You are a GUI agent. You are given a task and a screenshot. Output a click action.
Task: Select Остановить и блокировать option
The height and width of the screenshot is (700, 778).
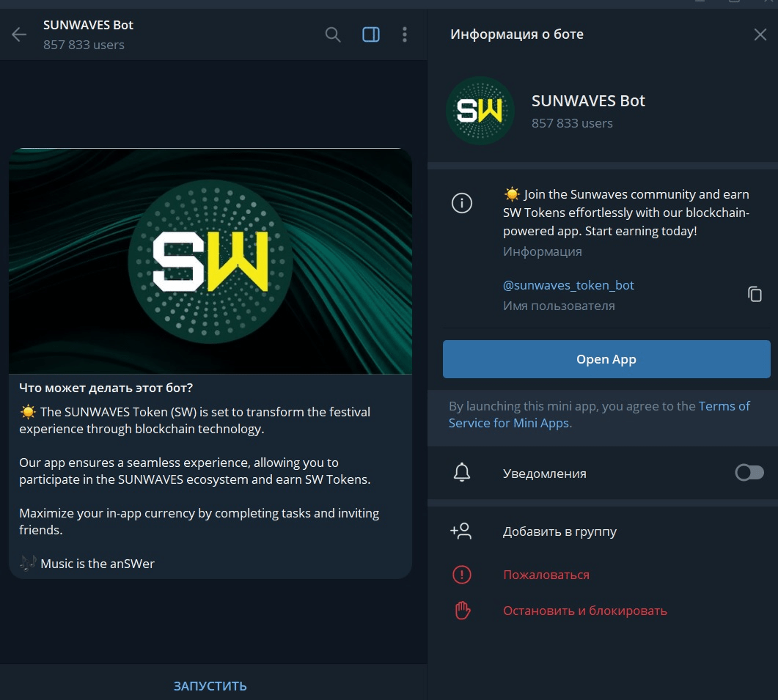(x=585, y=611)
